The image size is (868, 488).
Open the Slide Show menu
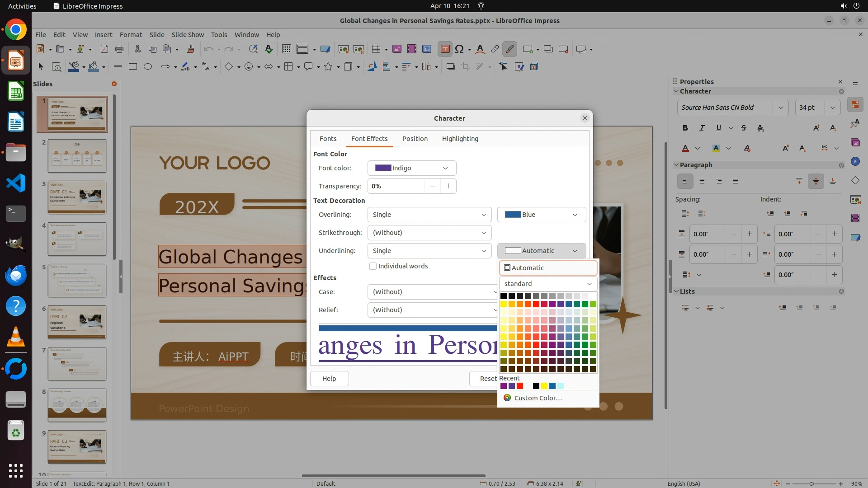188,35
